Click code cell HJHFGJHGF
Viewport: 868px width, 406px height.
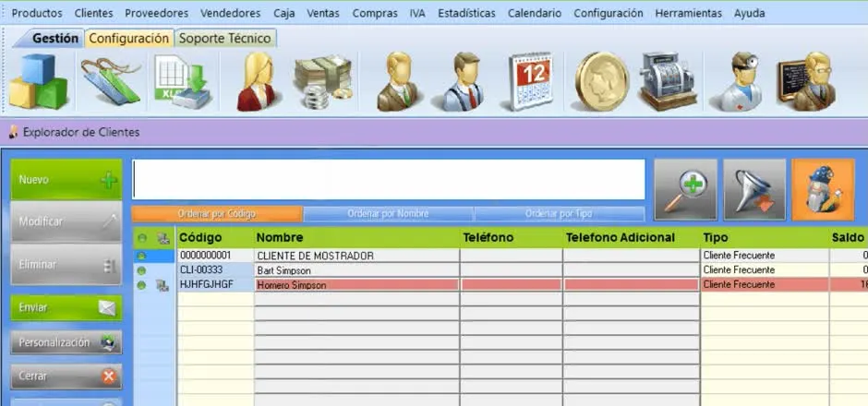(215, 285)
